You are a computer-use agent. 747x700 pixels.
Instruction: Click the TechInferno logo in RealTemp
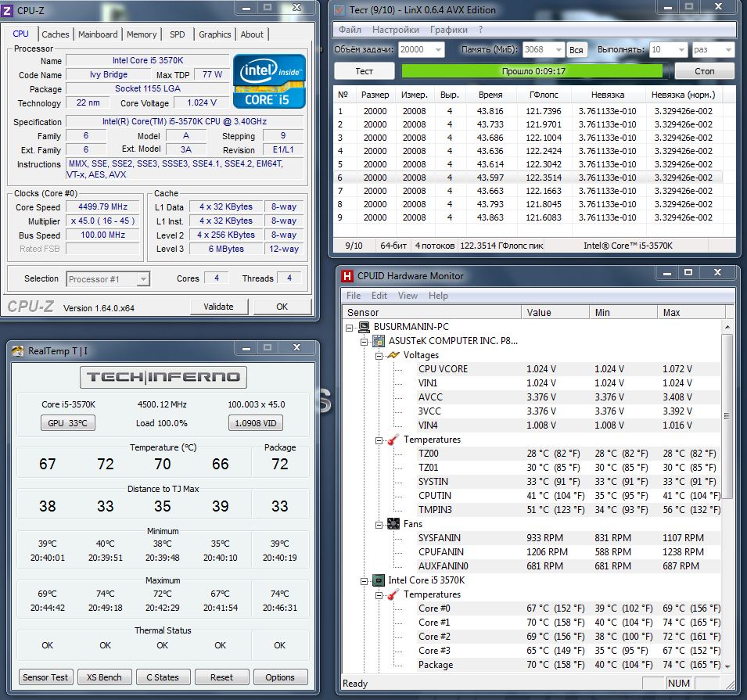(x=163, y=377)
